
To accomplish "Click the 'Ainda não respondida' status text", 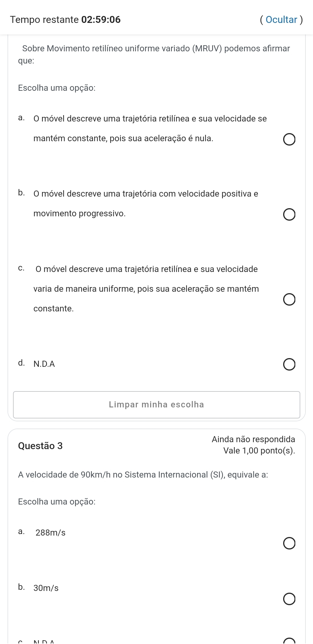I will coord(253,439).
